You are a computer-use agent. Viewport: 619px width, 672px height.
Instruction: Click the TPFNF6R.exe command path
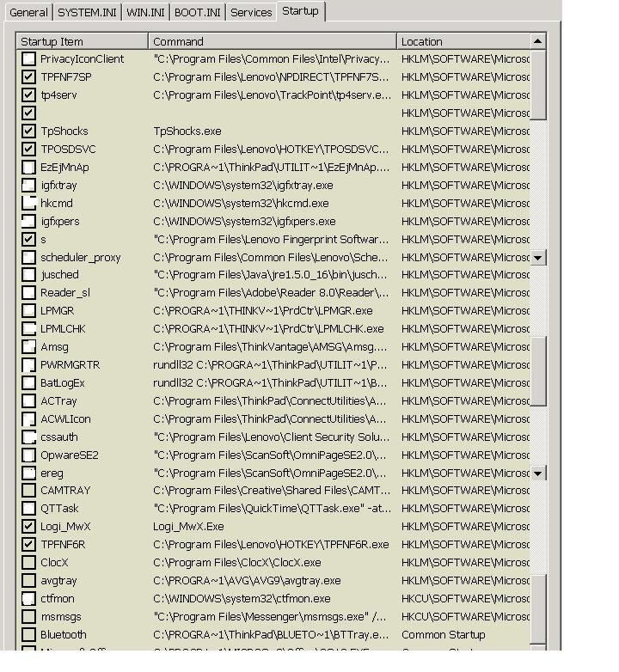(x=271, y=544)
